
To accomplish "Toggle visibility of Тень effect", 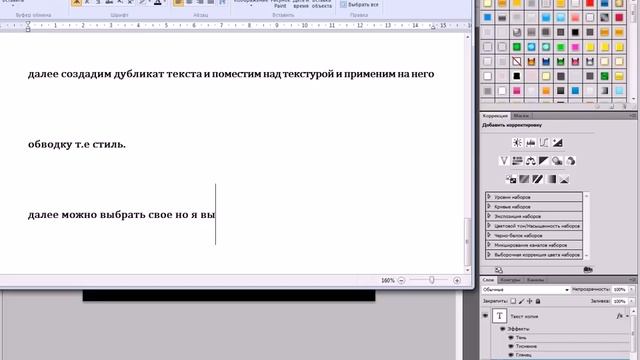I will pos(511,338).
